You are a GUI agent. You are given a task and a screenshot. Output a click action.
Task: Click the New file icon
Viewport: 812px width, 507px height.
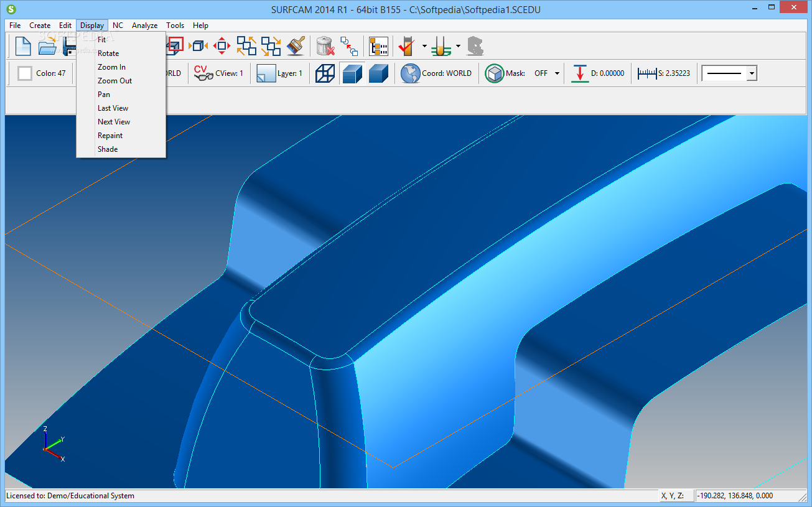[x=23, y=46]
